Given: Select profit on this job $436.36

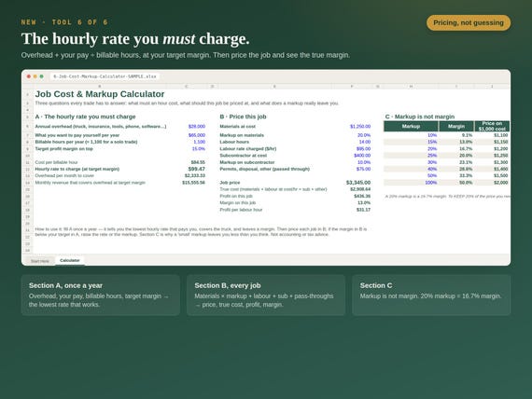Looking at the screenshot, I should pyautogui.click(x=362, y=196).
